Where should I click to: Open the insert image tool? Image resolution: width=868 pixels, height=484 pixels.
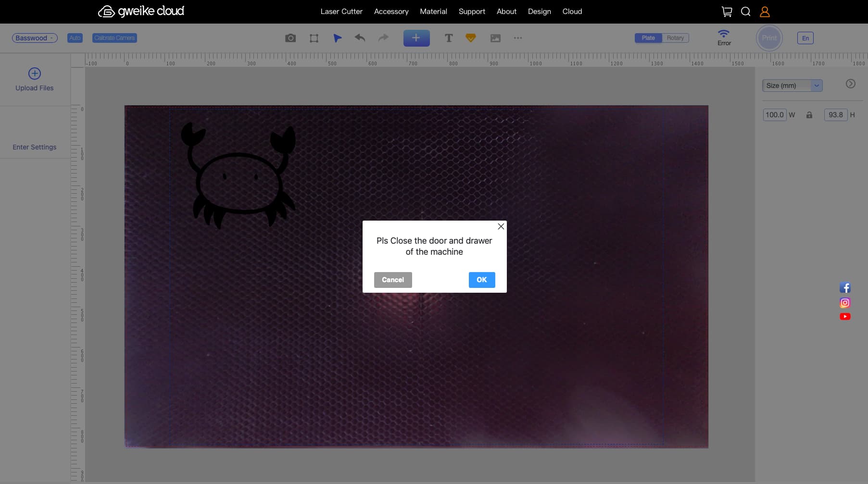495,38
